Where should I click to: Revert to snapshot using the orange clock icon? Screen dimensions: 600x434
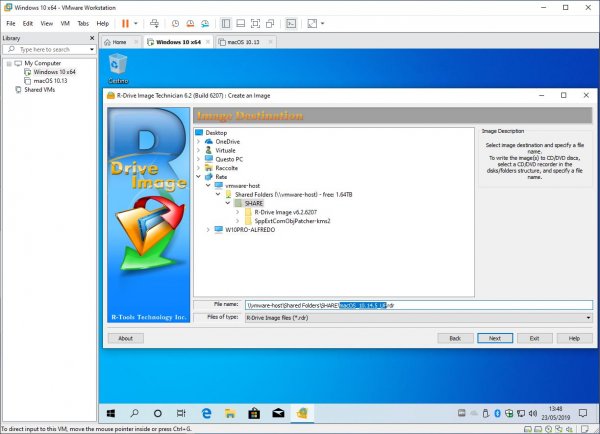coord(190,23)
